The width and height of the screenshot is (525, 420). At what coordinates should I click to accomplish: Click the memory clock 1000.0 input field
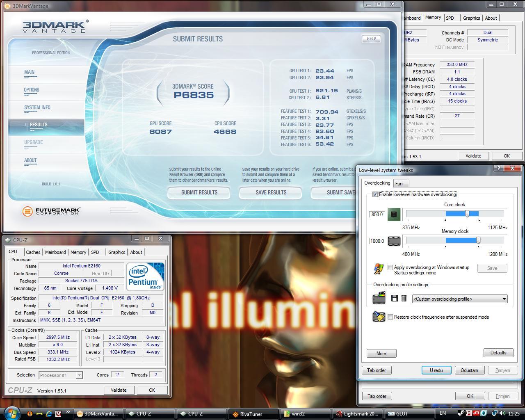[377, 241]
